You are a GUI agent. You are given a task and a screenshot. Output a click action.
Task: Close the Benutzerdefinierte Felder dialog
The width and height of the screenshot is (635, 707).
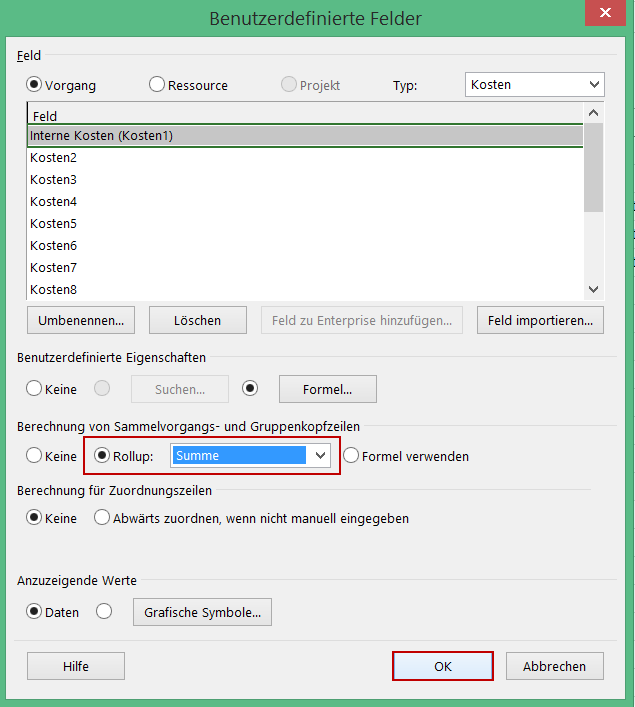603,15
